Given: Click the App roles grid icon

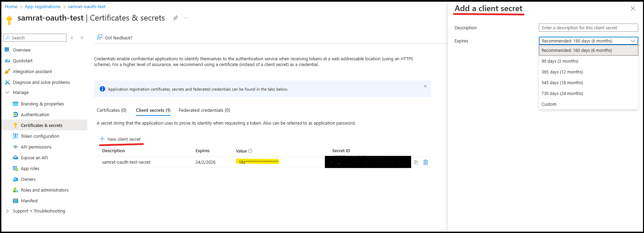Looking at the screenshot, I should tap(16, 168).
